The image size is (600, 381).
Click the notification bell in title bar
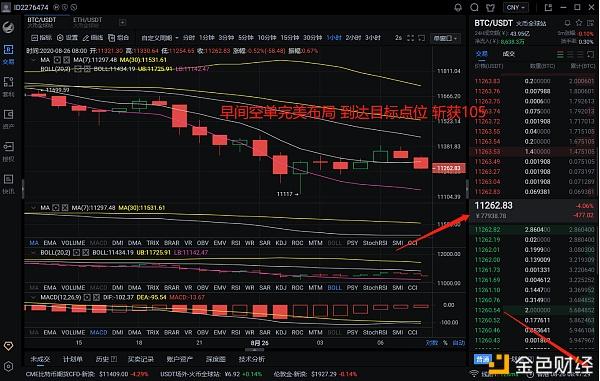click(x=458, y=7)
